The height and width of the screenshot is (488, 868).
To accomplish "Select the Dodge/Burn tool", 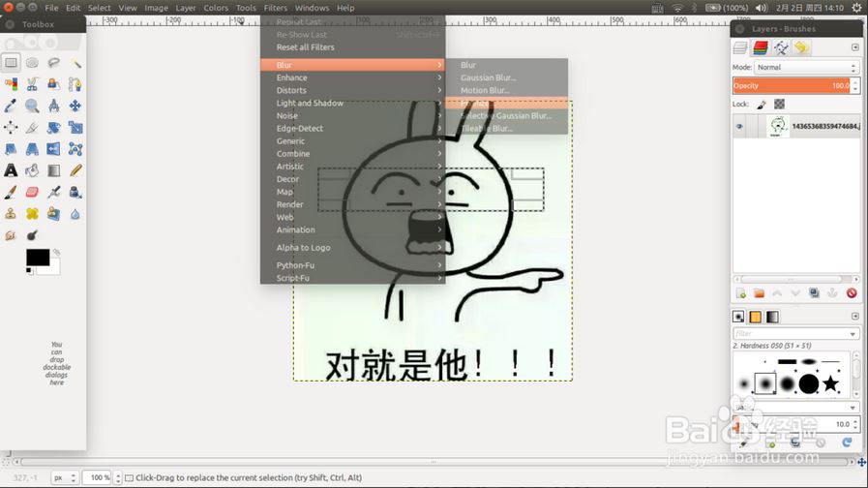I will point(32,235).
